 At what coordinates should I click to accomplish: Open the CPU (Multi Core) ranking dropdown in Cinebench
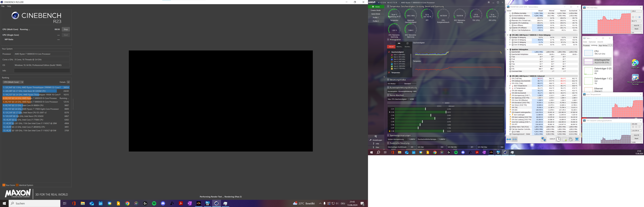coord(13,82)
